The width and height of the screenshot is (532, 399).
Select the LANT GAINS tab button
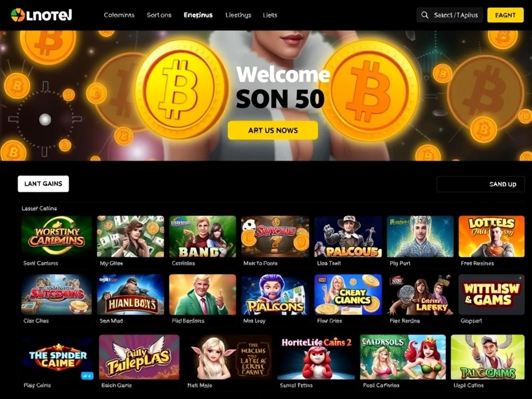point(43,183)
